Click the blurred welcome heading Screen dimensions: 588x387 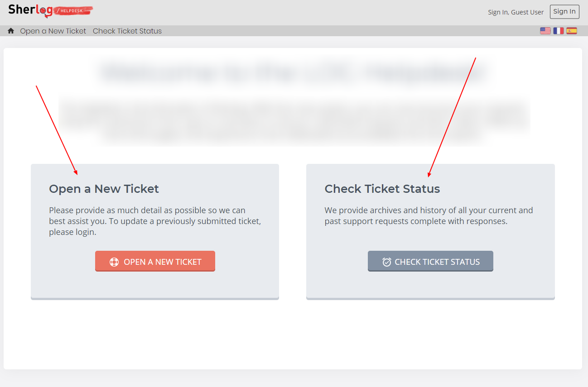click(x=294, y=72)
